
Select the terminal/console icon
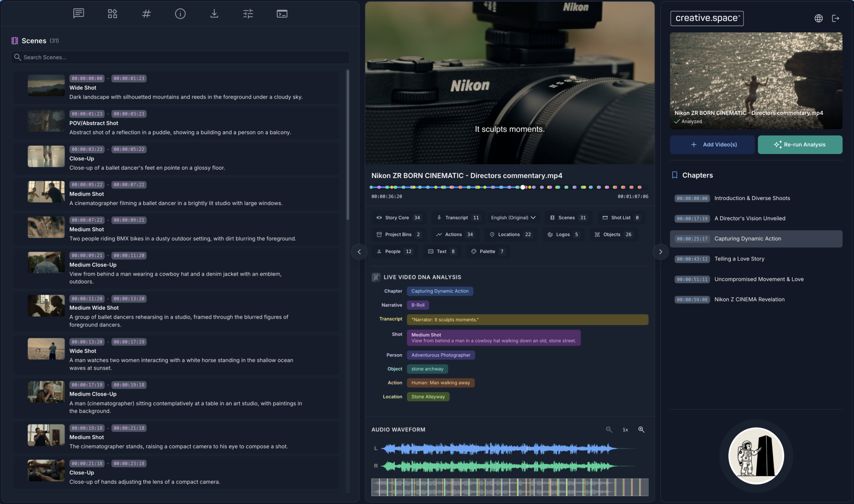coord(281,13)
